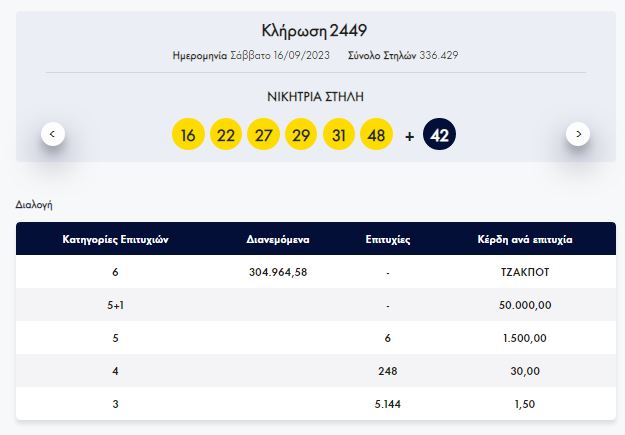The image size is (625, 435).
Task: Click the Κέρδη ανά επιτυχία column header
Action: [x=525, y=240]
